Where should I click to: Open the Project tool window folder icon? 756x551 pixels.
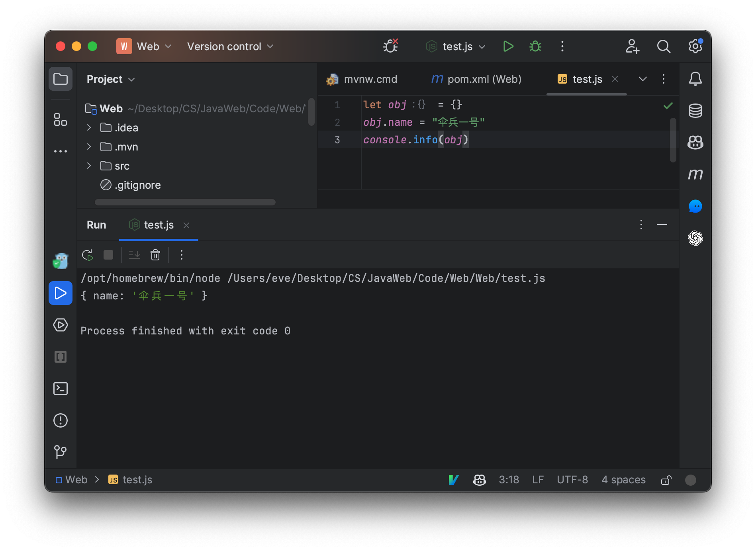coord(61,79)
